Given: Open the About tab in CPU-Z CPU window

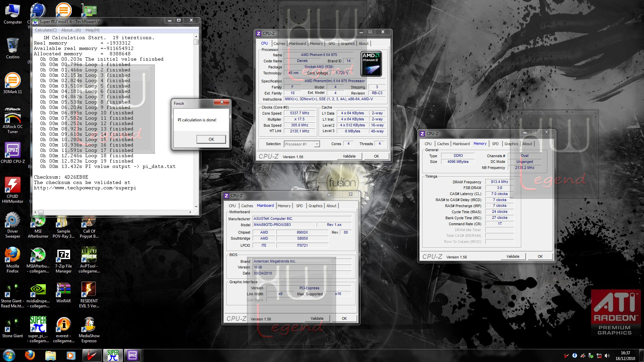Looking at the screenshot, I should click(x=364, y=44).
